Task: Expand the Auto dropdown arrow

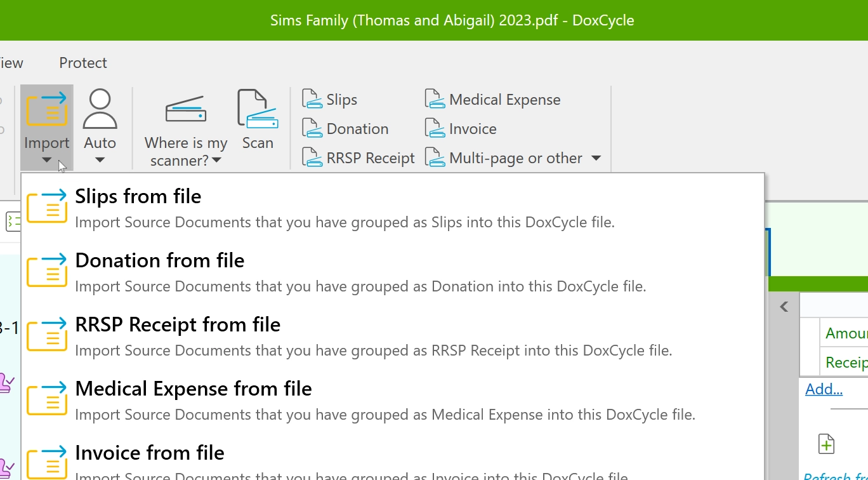Action: (100, 160)
